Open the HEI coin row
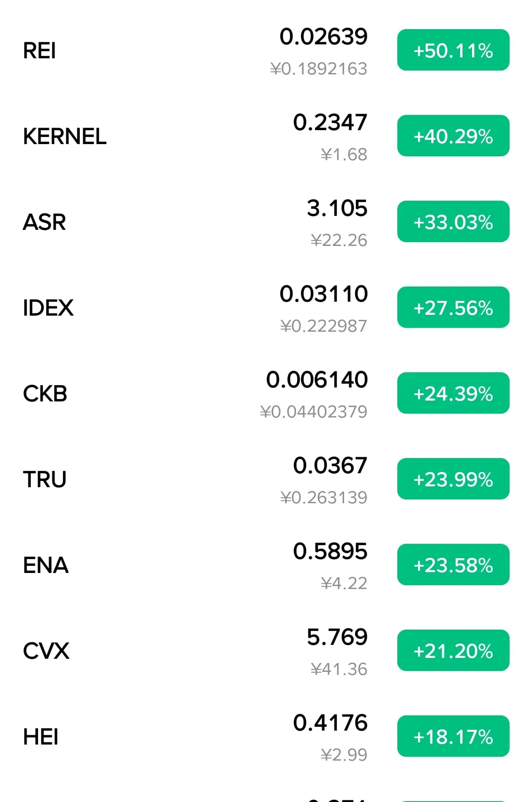Screen dimensions: 532x802 coord(266,737)
